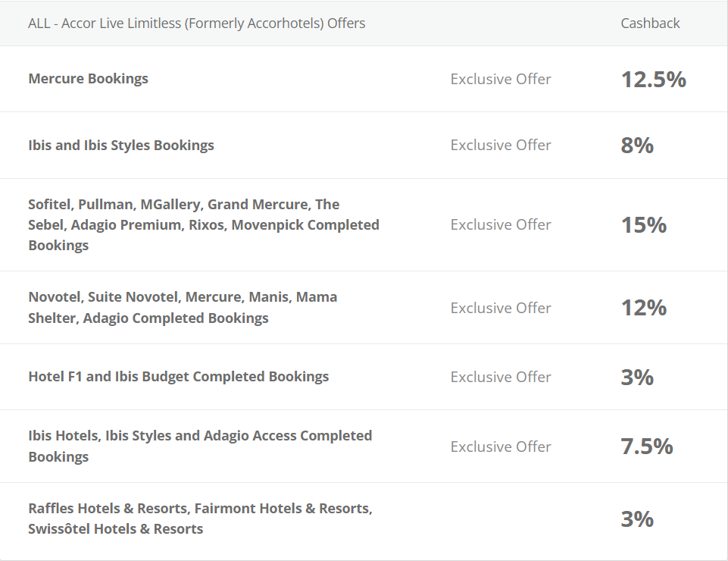
Task: Click Exclusive Offer label in Hotel F1 row
Action: 501,378
